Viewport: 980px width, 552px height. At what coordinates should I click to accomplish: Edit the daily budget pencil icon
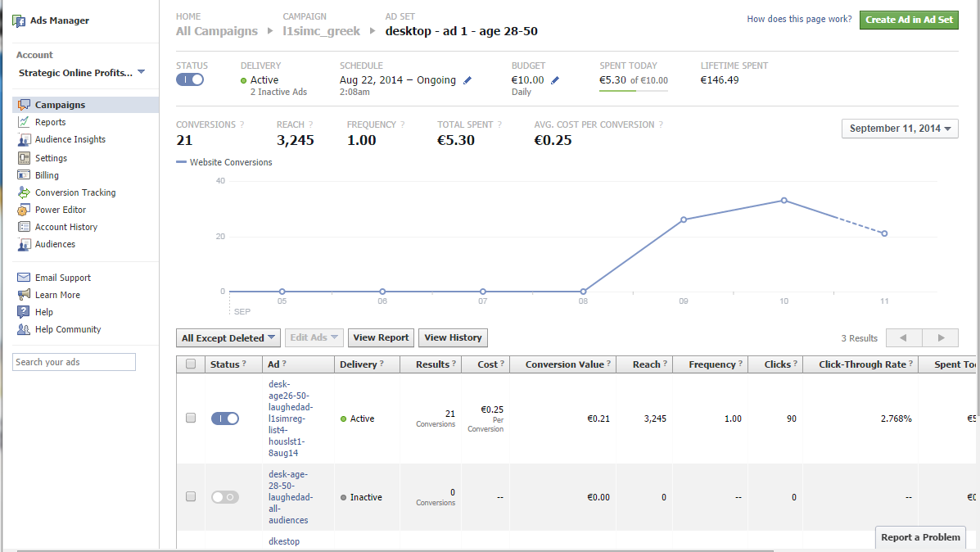click(555, 80)
